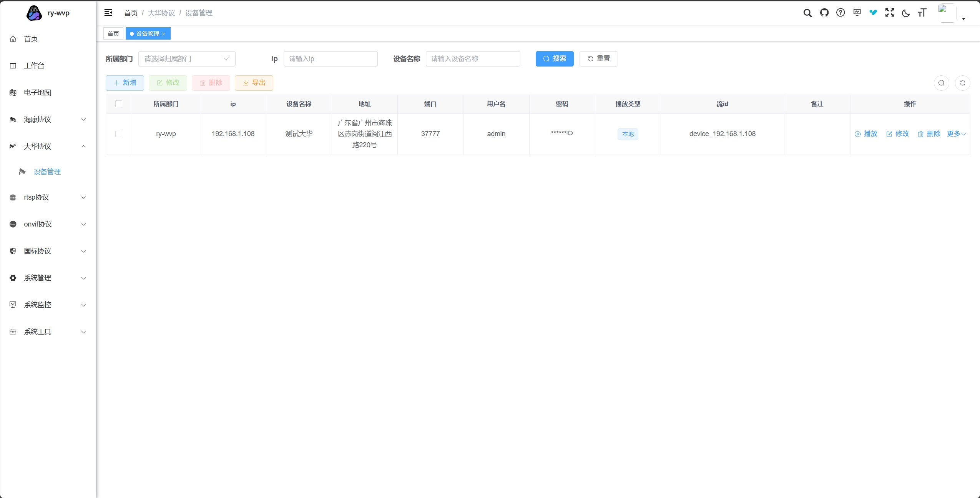Toggle fullscreen mode icon
Viewport: 980px width, 498px height.
pyautogui.click(x=889, y=13)
